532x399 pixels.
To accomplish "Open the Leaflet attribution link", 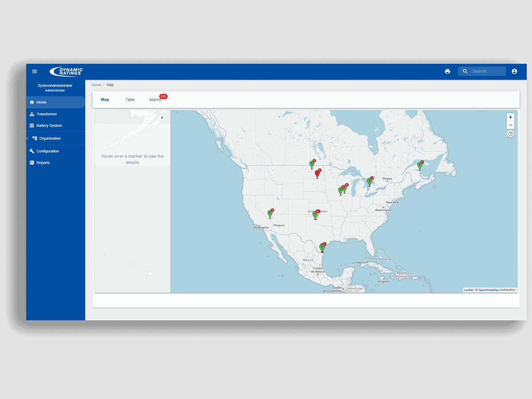I will coord(469,290).
